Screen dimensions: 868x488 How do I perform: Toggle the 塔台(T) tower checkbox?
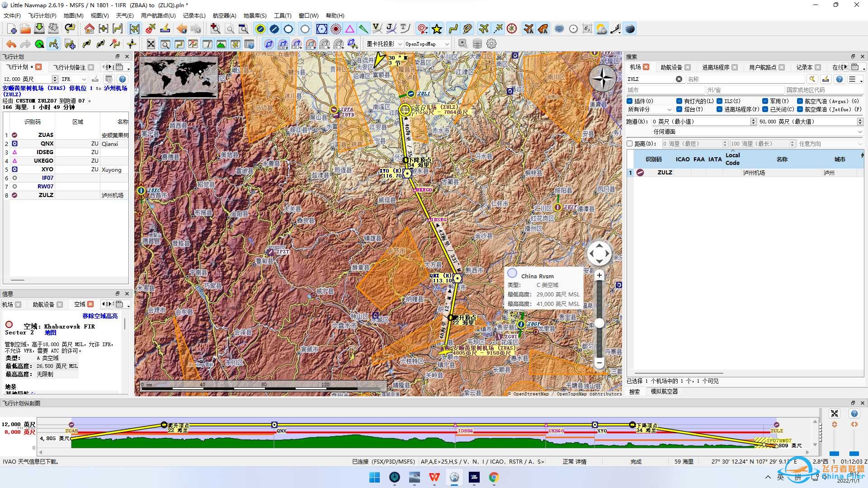coord(679,109)
